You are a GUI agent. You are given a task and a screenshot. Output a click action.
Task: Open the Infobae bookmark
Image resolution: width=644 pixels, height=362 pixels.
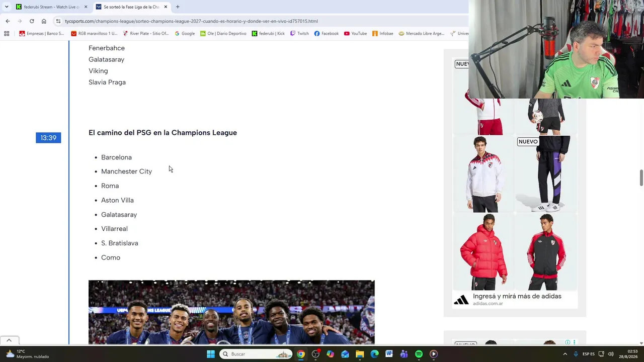[383, 34]
